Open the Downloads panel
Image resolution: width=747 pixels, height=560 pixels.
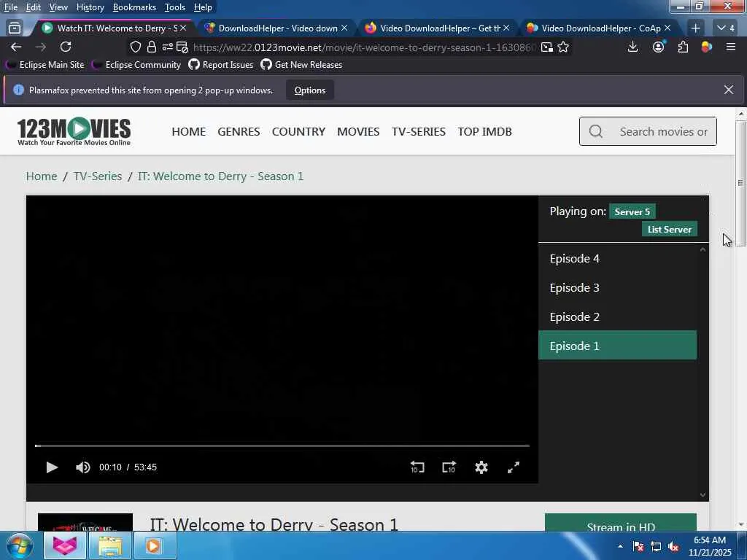632,47
